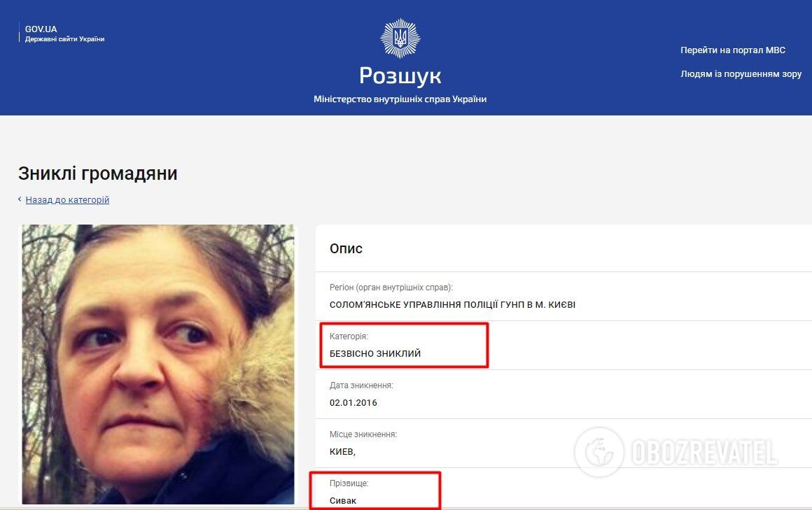Open Перейти на портал МВС
This screenshot has width=812, height=510.
coord(733,50)
